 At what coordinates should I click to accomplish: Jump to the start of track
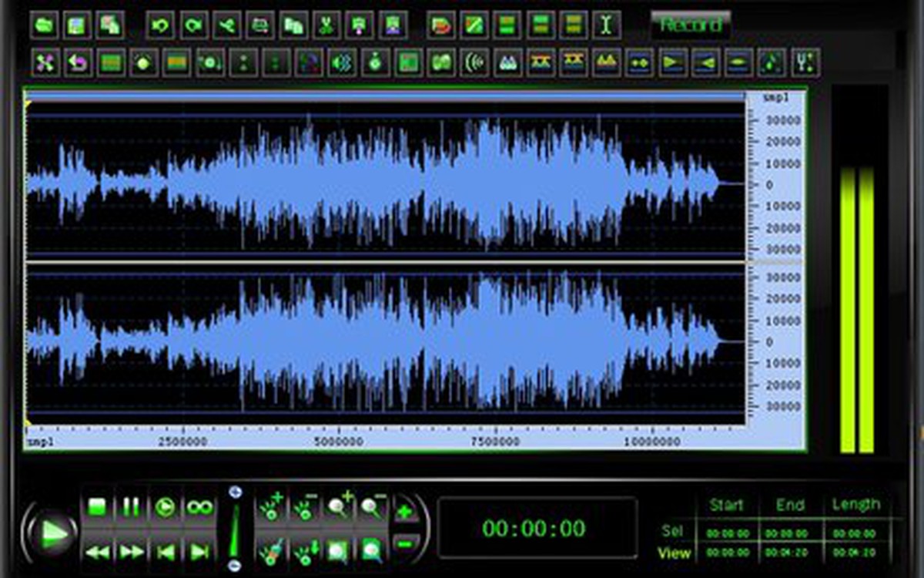click(165, 551)
